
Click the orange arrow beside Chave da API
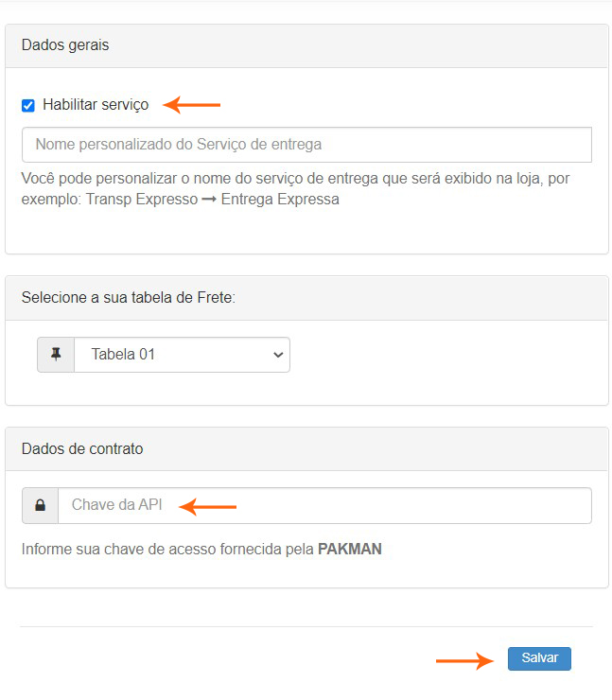click(208, 507)
